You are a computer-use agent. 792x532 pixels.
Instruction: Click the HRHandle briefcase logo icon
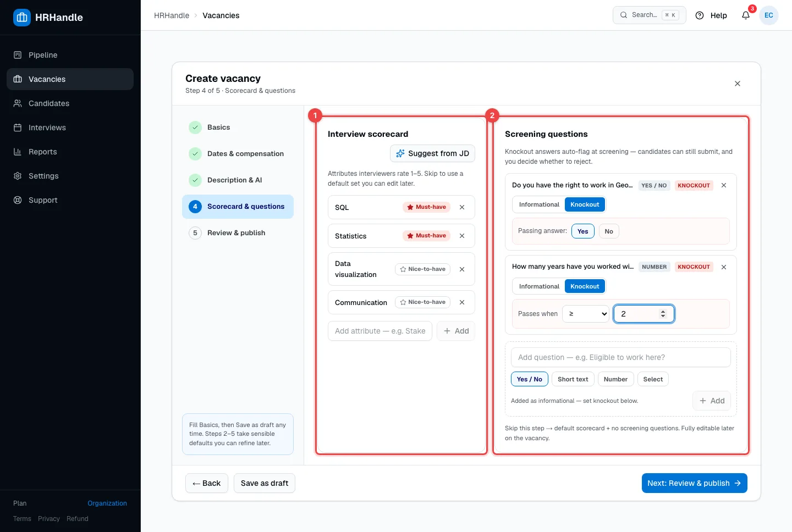(x=22, y=18)
